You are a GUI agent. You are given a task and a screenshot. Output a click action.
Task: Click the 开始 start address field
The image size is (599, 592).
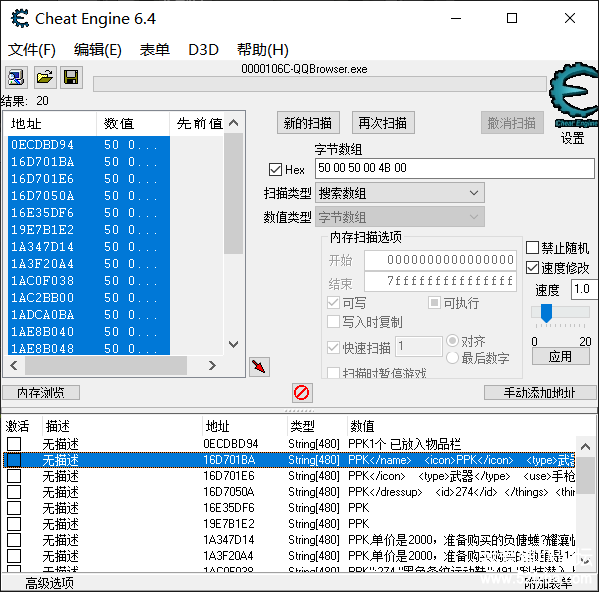coord(440,260)
